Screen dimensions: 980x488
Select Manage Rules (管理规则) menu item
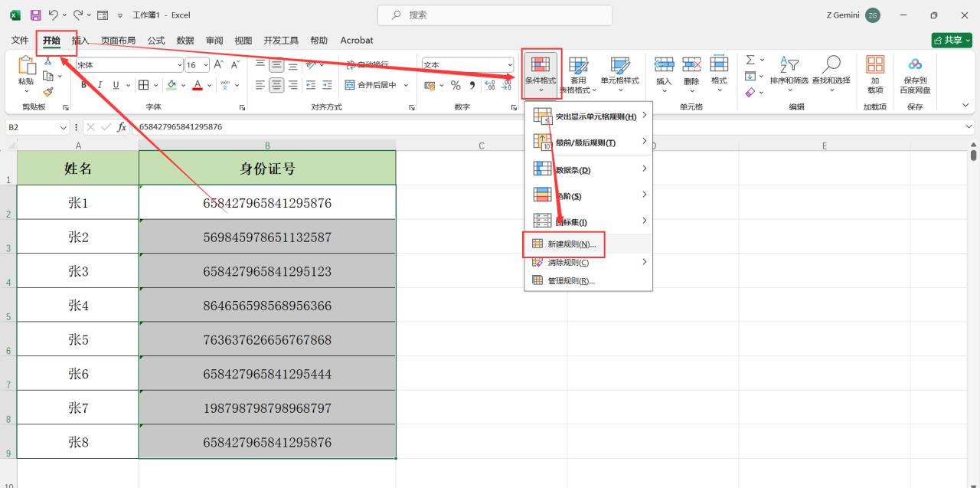pos(588,281)
